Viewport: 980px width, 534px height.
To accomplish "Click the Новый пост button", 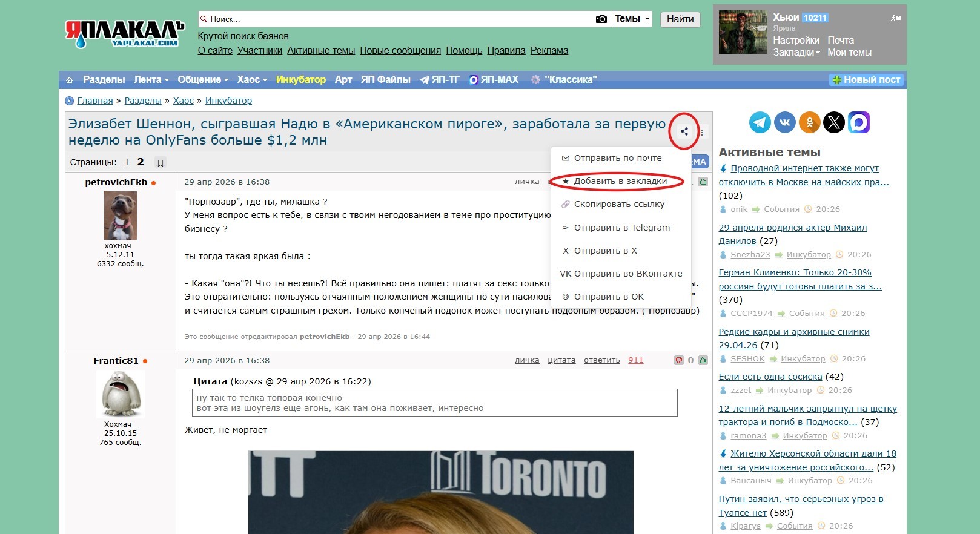I will pyautogui.click(x=866, y=80).
